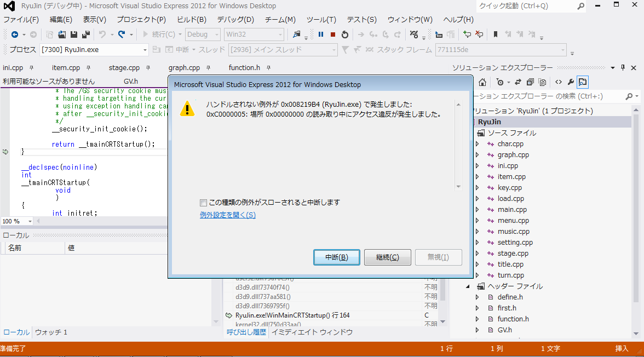The image size is (644, 357).
Task: Open properties wrench icon in Solution Explorer
Action: 571,82
